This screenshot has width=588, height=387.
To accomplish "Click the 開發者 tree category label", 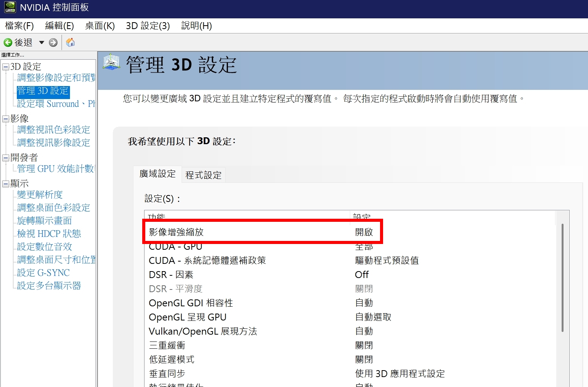I will coord(24,158).
